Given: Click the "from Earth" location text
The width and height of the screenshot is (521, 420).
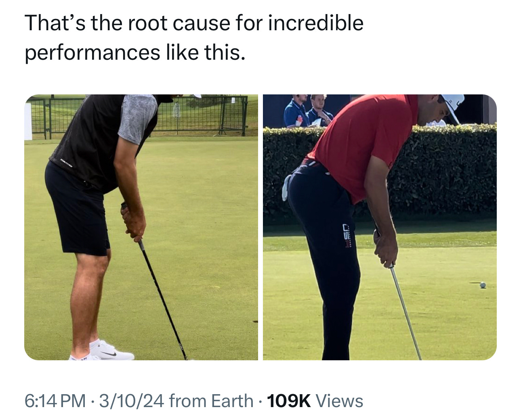Looking at the screenshot, I should coord(211,401).
